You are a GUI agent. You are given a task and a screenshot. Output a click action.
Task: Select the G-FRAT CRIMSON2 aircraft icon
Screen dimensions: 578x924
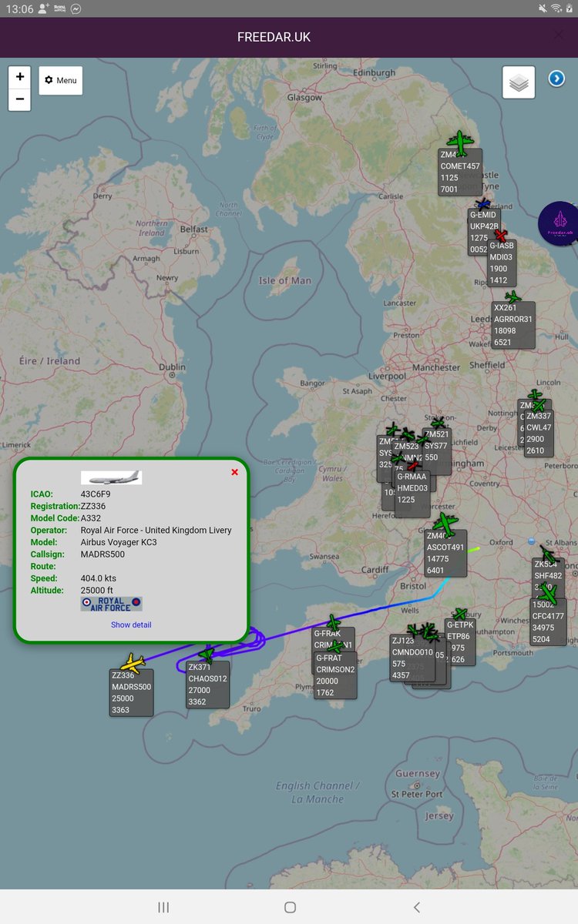[x=336, y=647]
